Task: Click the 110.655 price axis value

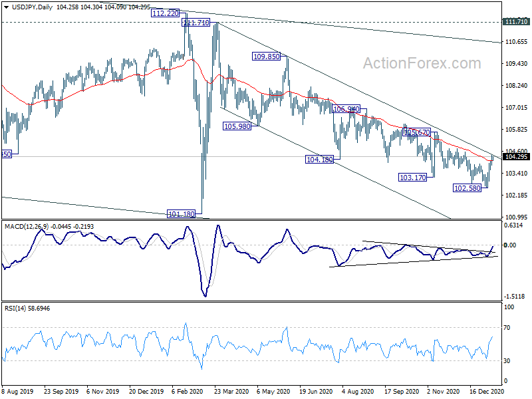Action: pos(517,42)
